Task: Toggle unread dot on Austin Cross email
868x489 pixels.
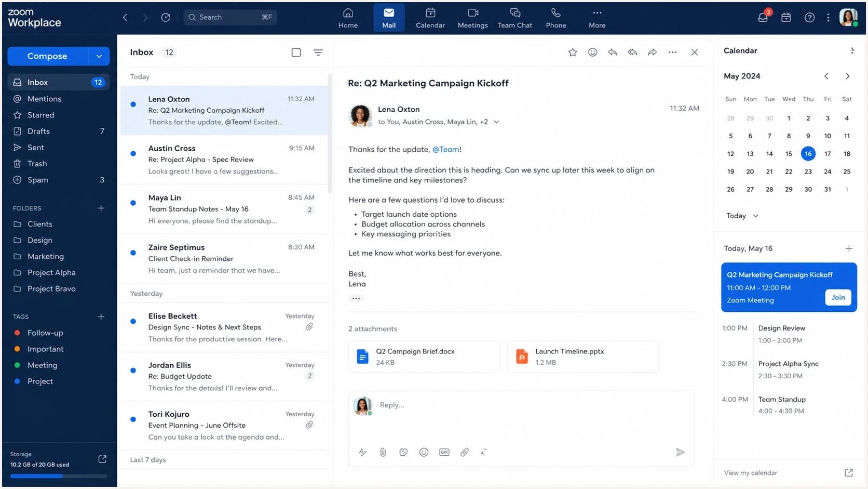Action: tap(133, 153)
